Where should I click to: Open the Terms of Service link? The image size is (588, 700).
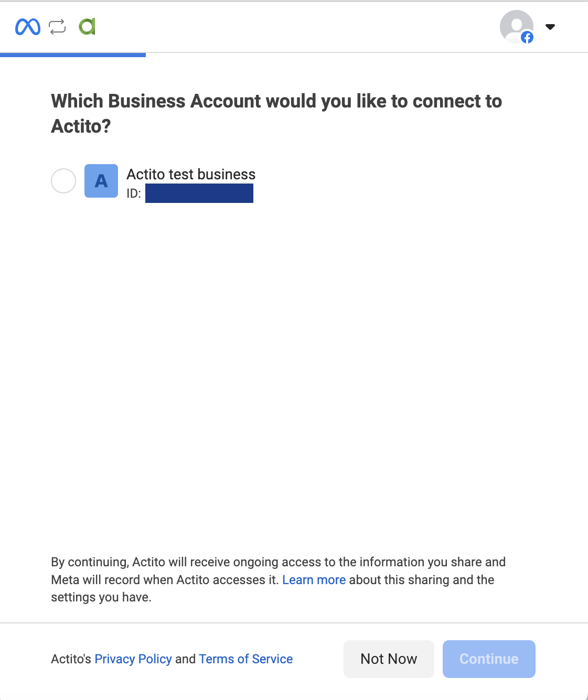click(245, 659)
